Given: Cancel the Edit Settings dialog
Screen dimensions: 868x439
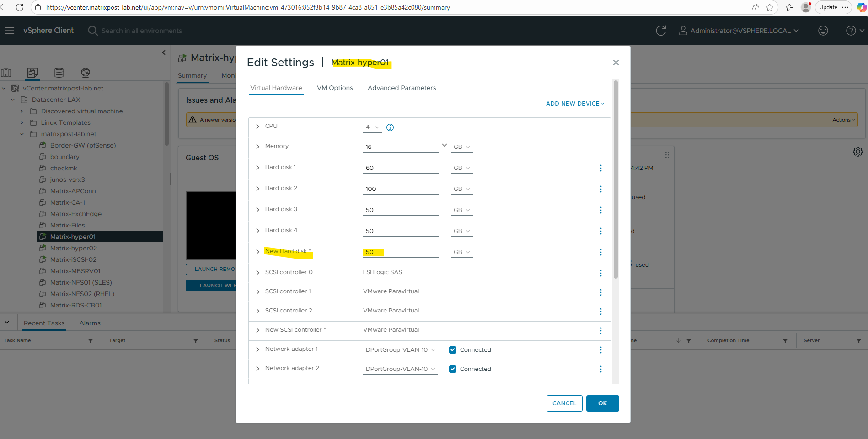Looking at the screenshot, I should tap(564, 403).
